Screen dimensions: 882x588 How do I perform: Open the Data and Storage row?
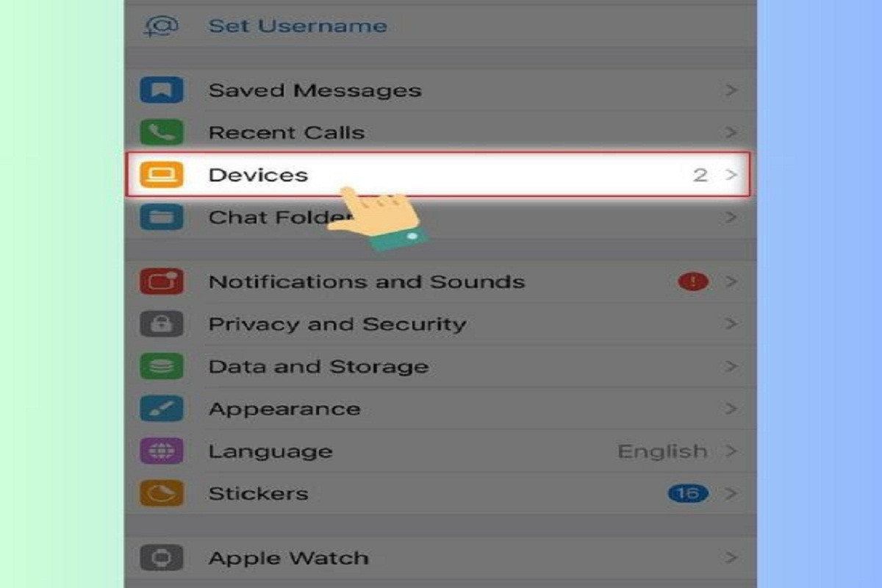[x=441, y=367]
